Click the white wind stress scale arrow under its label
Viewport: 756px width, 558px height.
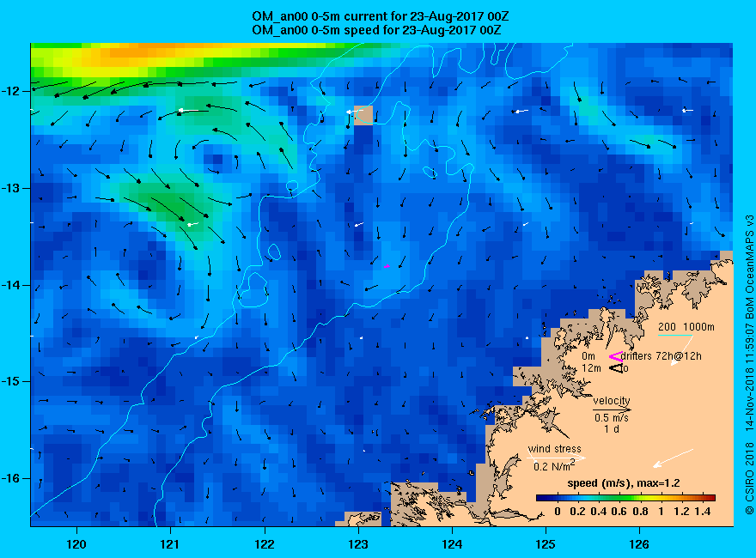pos(557,458)
